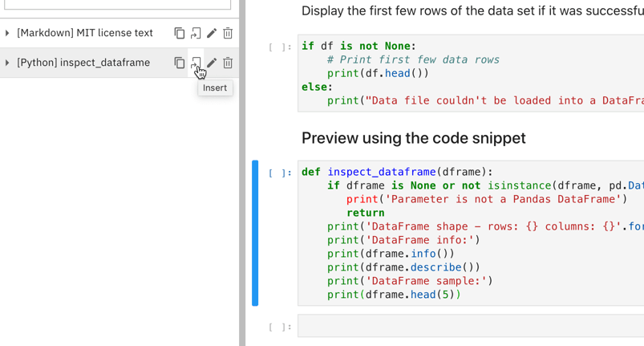644x346 pixels.
Task: Click the execution prompt of the df.head cell
Action: pos(280,47)
